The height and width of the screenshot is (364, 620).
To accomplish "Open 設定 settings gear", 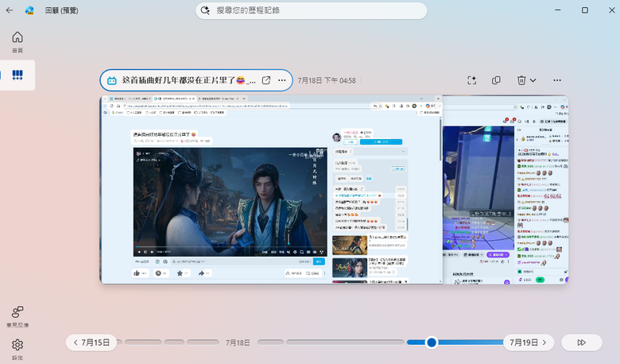I will point(17,350).
